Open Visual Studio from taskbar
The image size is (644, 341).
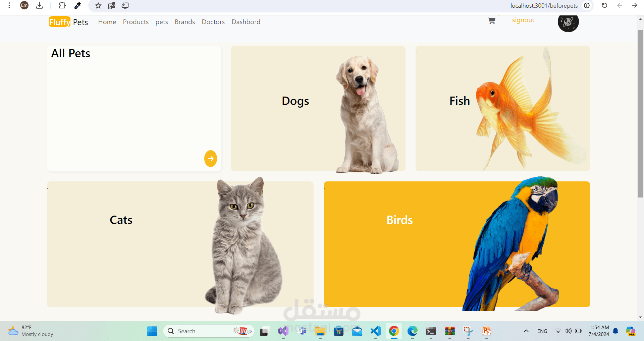click(x=283, y=331)
